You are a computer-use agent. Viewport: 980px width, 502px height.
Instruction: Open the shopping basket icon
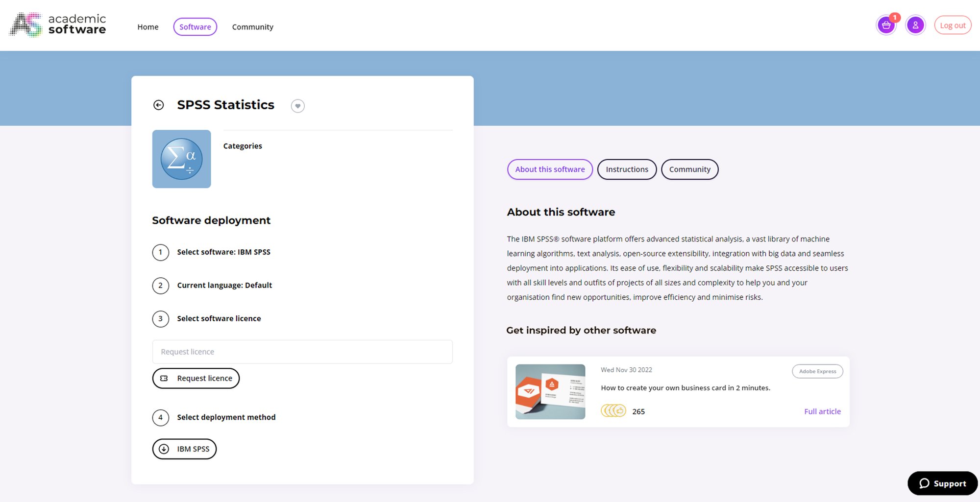886,24
